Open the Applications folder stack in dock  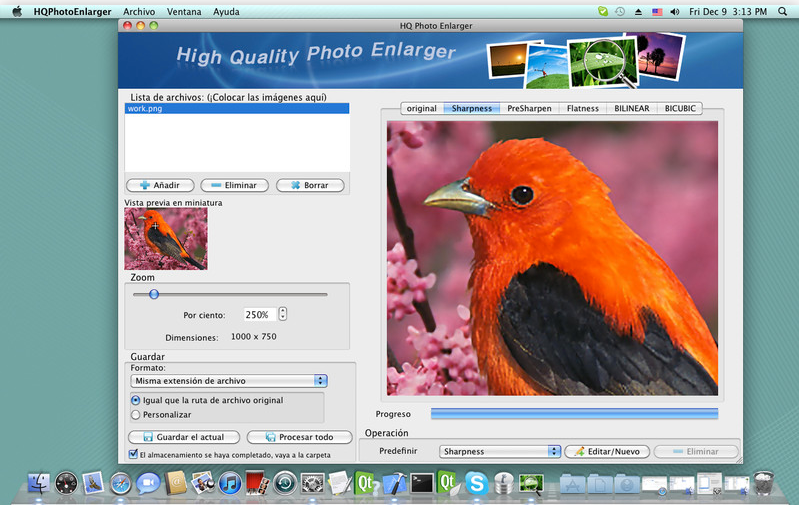[573, 484]
